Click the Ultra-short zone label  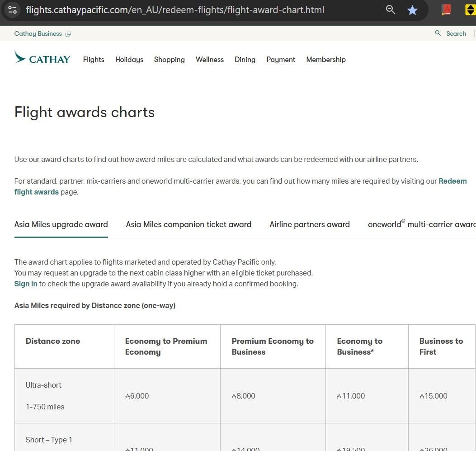point(43,385)
